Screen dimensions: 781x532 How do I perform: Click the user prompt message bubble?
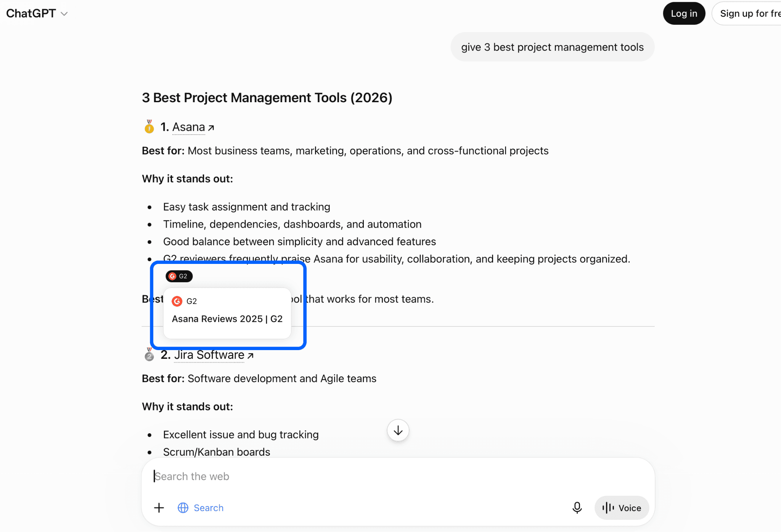pyautogui.click(x=552, y=47)
